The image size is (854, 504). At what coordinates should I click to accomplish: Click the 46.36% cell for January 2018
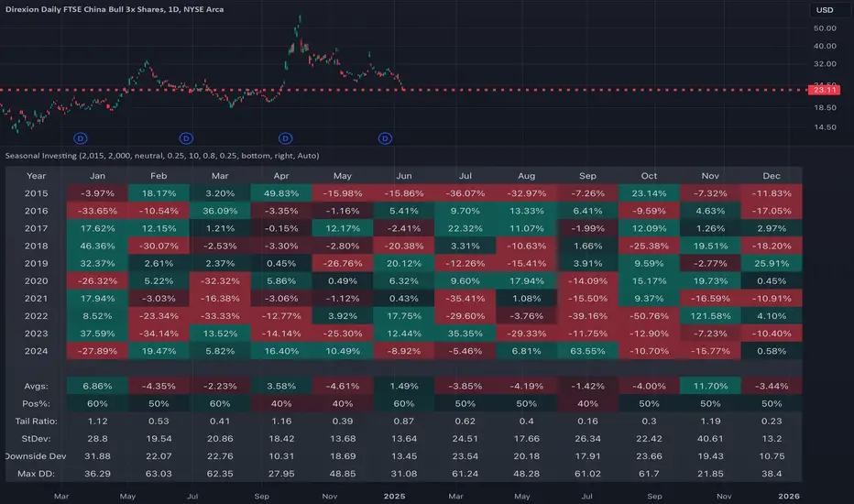pyautogui.click(x=97, y=246)
